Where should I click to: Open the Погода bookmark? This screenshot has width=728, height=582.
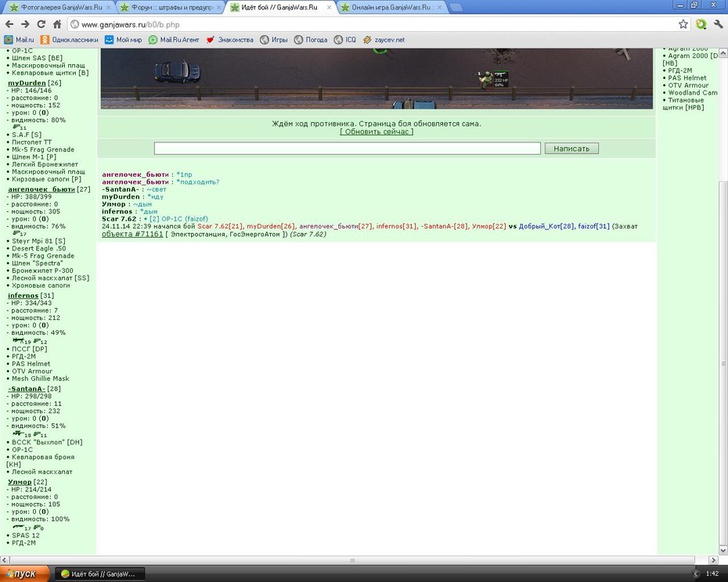coord(311,40)
